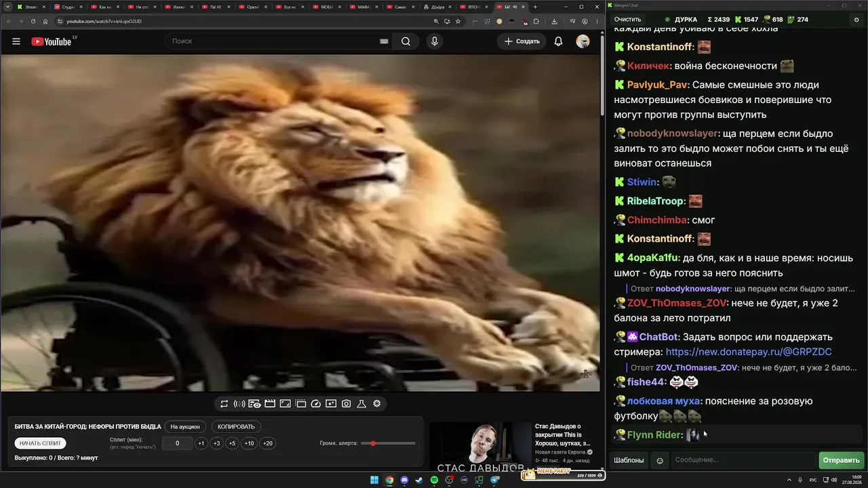Screen dimensions: 868x488
Task: Click username Pavlyuk_Pav in chat
Action: pos(657,85)
